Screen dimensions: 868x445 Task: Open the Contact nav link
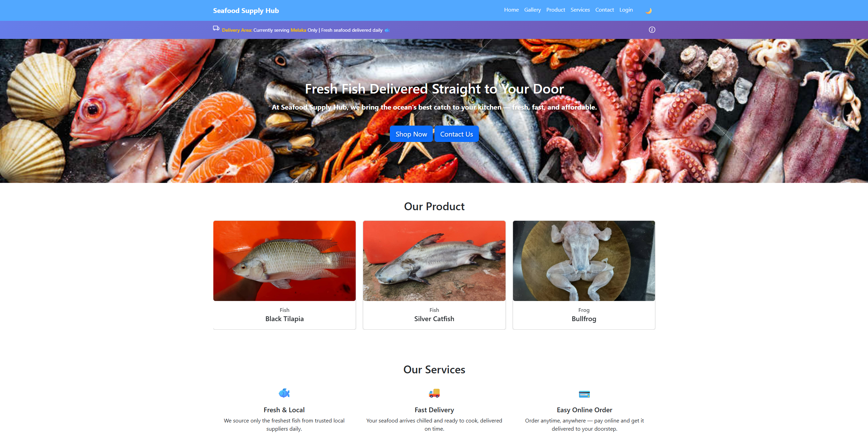pyautogui.click(x=604, y=10)
